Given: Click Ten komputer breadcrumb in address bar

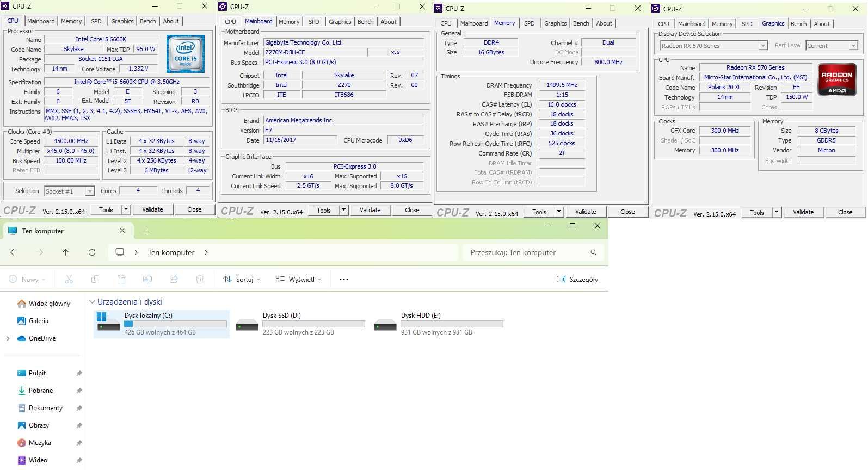Looking at the screenshot, I should pos(171,252).
